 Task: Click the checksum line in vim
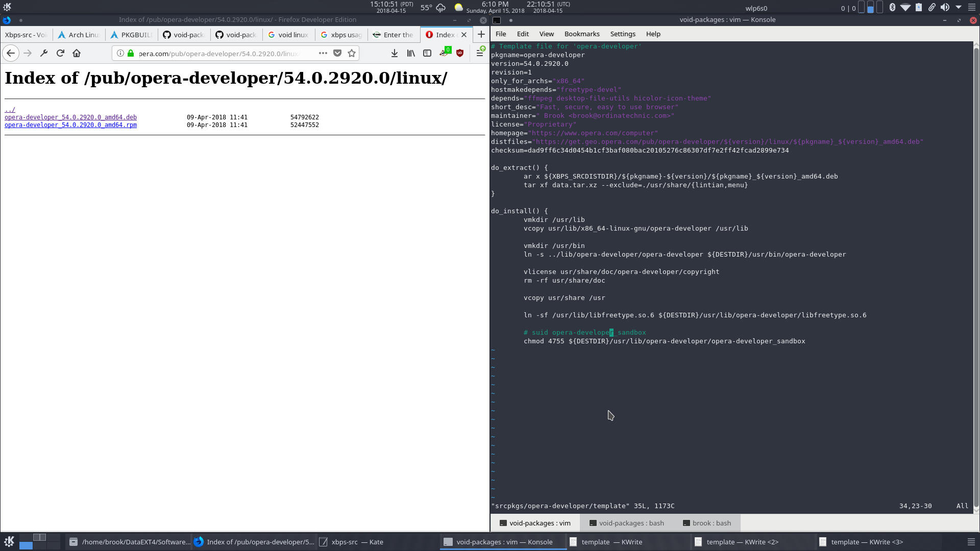640,151
